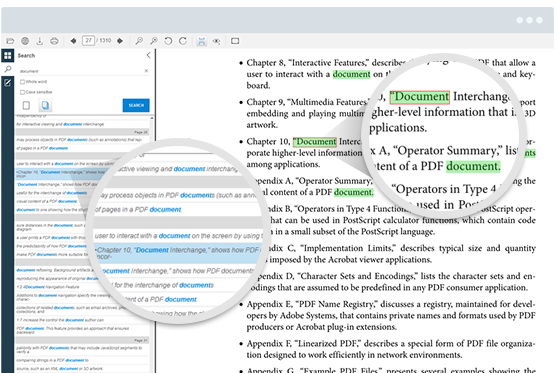Image resolution: width=555 pixels, height=373 pixels.
Task: Select result 'make PDF documents more suitable'
Action: point(51,254)
